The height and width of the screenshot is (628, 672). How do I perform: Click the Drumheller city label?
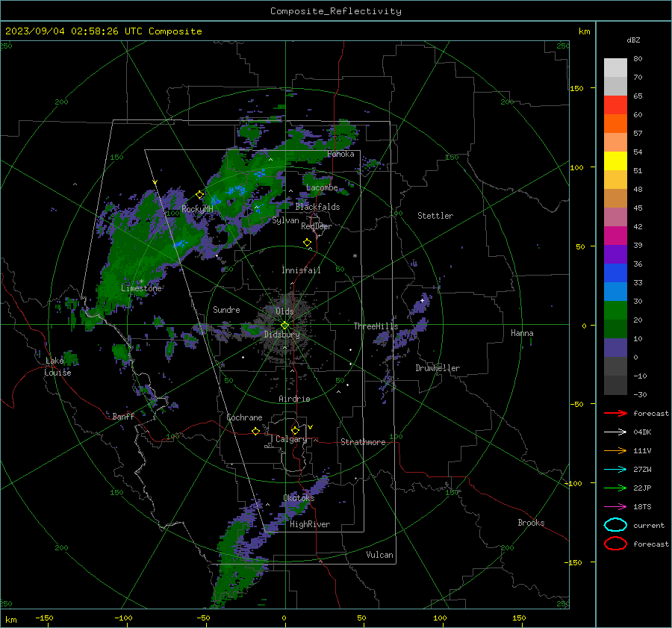(438, 368)
